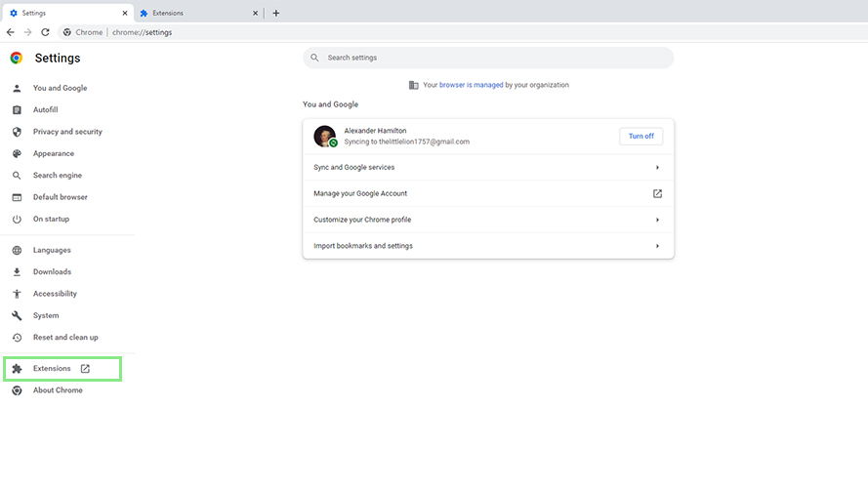868x488 pixels.
Task: Open Customize your Chrome profile row
Action: pos(487,220)
